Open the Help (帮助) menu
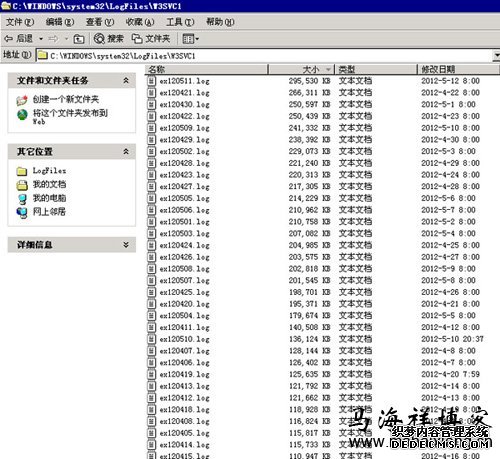Image resolution: width=500 pixels, height=459 pixels. [220, 22]
